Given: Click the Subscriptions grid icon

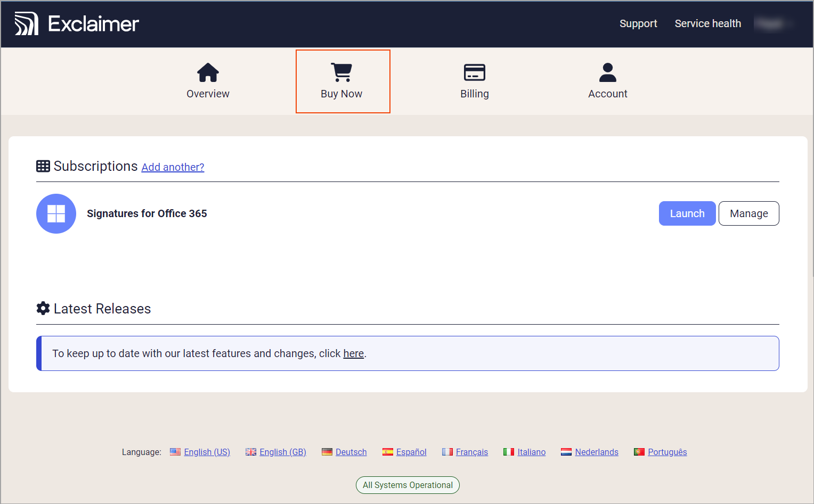Looking at the screenshot, I should pyautogui.click(x=43, y=166).
